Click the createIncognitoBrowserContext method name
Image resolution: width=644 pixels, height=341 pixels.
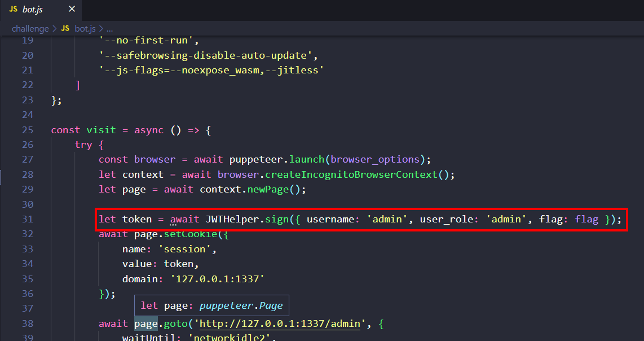click(351, 174)
